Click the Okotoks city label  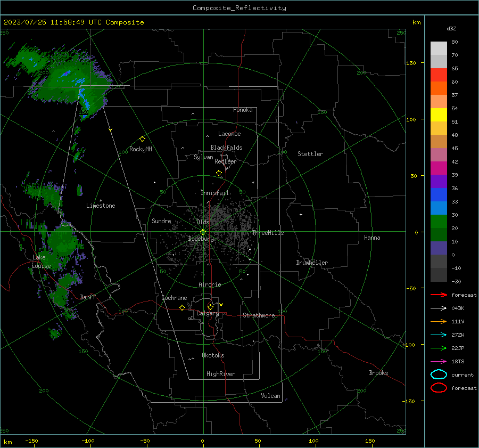(213, 355)
